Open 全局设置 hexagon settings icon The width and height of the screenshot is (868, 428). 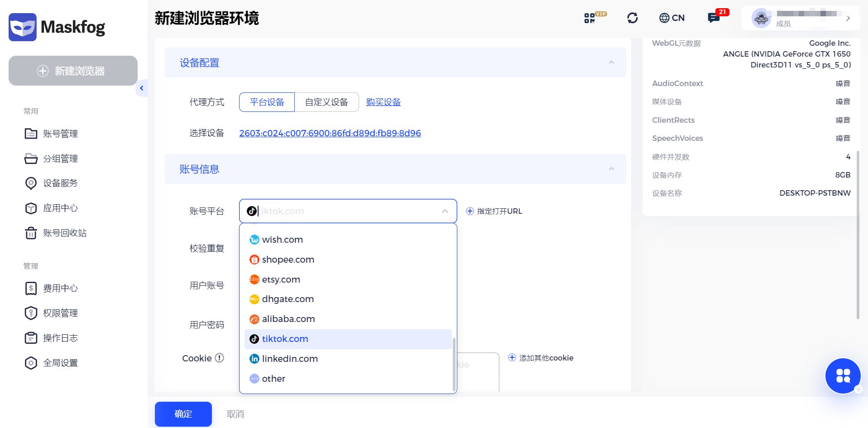pos(31,363)
